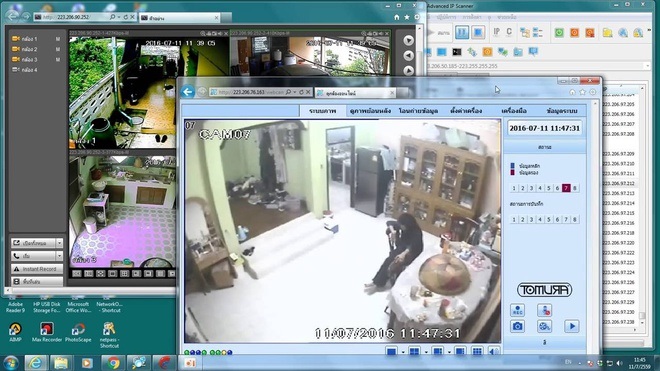Toggle channel 1 in the upper channel row
The width and height of the screenshot is (660, 371).
(x=514, y=188)
